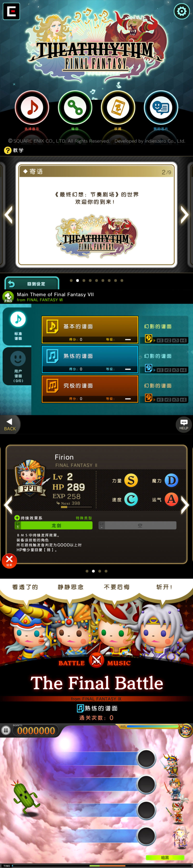Screen dimensions: 193x868
Task: Pause the game with the pause icon
Action: pyautogui.click(x=6, y=730)
